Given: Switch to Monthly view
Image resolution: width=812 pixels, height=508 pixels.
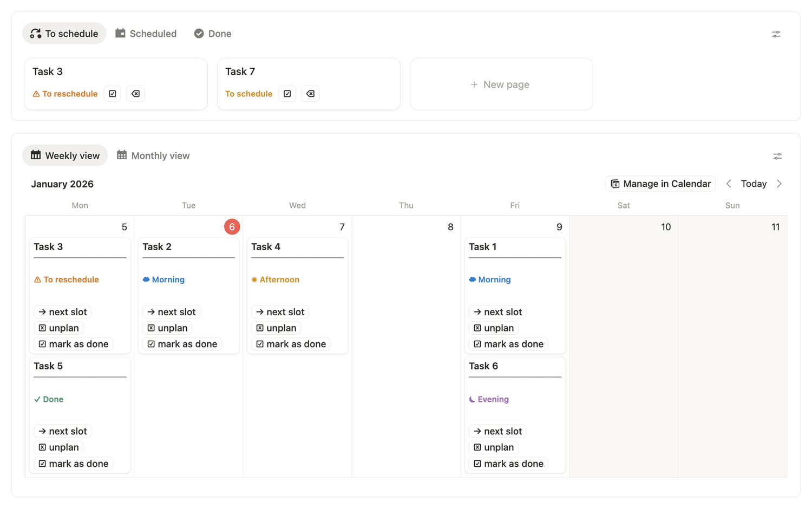Looking at the screenshot, I should click(153, 155).
